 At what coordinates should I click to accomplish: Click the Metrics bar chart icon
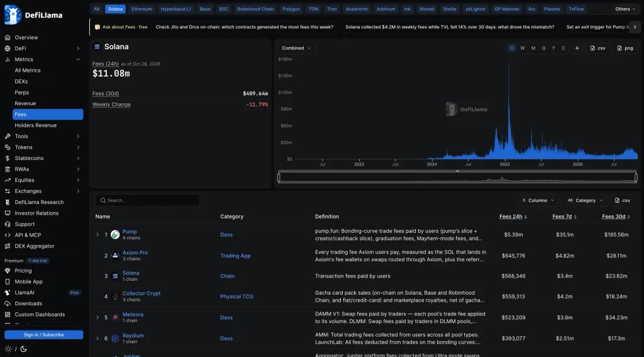(8, 59)
